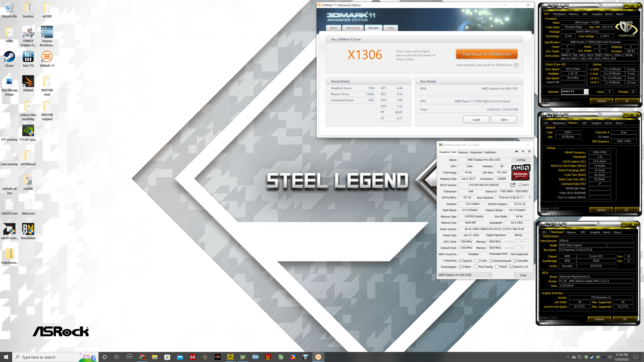Toggle automatically view results at 3DMark.com
This screenshot has width=644, height=362.
coord(516,65)
